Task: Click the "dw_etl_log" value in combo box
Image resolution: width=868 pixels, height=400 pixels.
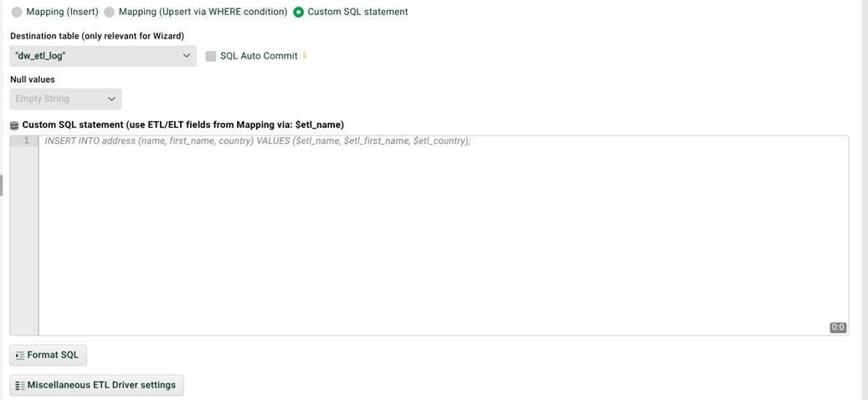Action: click(x=41, y=56)
